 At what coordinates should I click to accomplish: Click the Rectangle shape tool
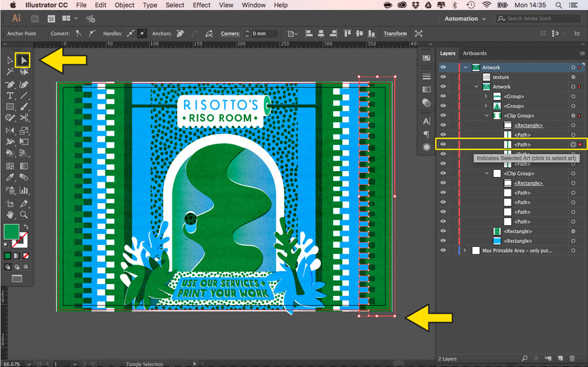click(x=10, y=106)
